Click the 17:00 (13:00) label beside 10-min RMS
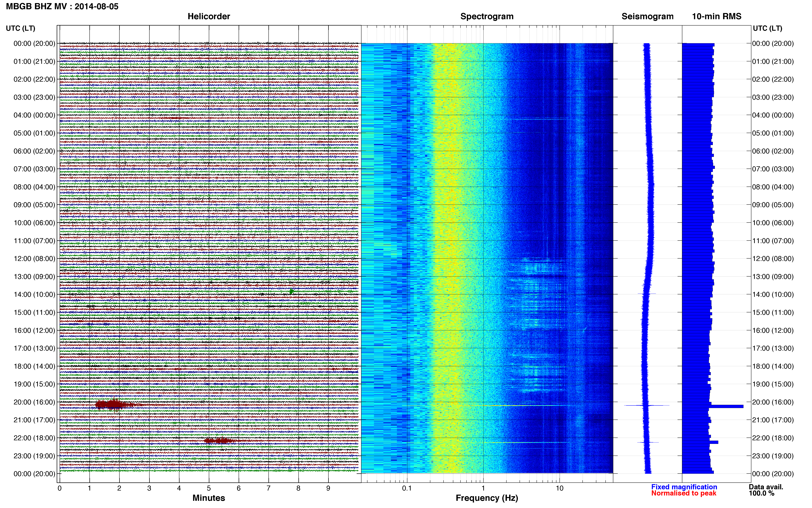This screenshot has height=508, width=812. pos(773,348)
